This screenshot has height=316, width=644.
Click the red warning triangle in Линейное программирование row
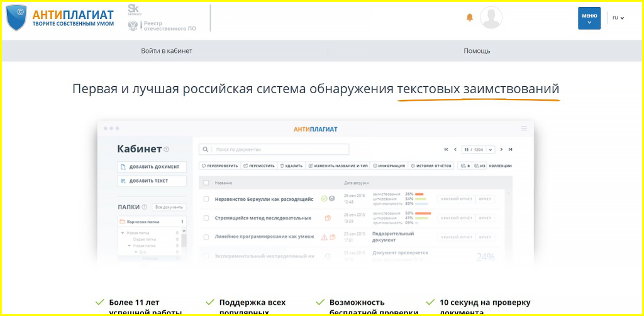(324, 237)
